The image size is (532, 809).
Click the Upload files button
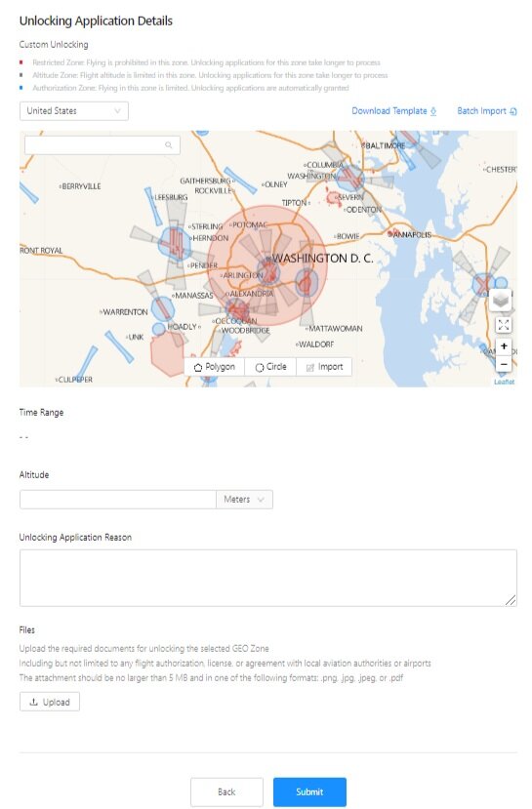50,702
